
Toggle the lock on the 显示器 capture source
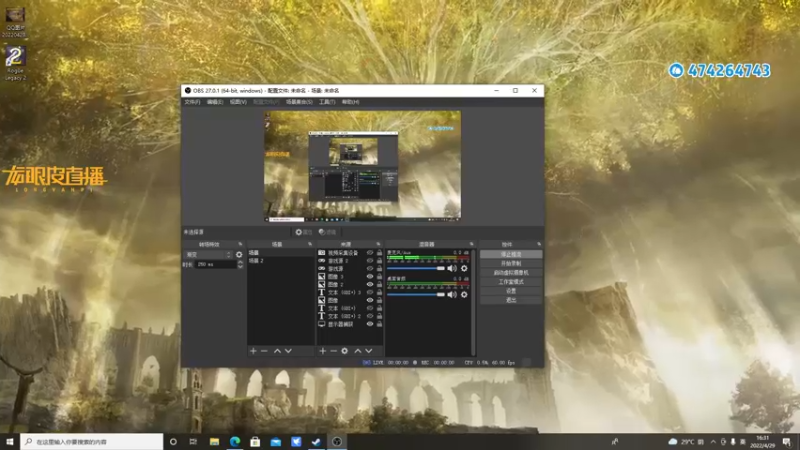[x=379, y=324]
